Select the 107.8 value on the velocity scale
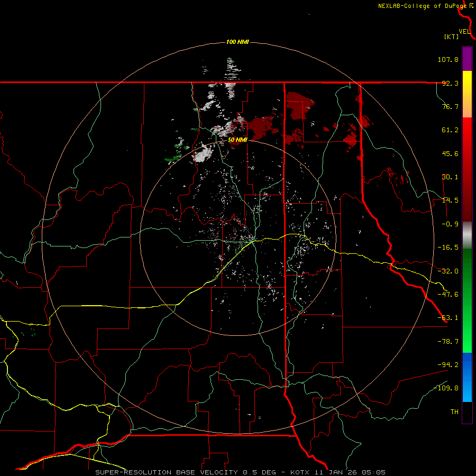 (448, 59)
